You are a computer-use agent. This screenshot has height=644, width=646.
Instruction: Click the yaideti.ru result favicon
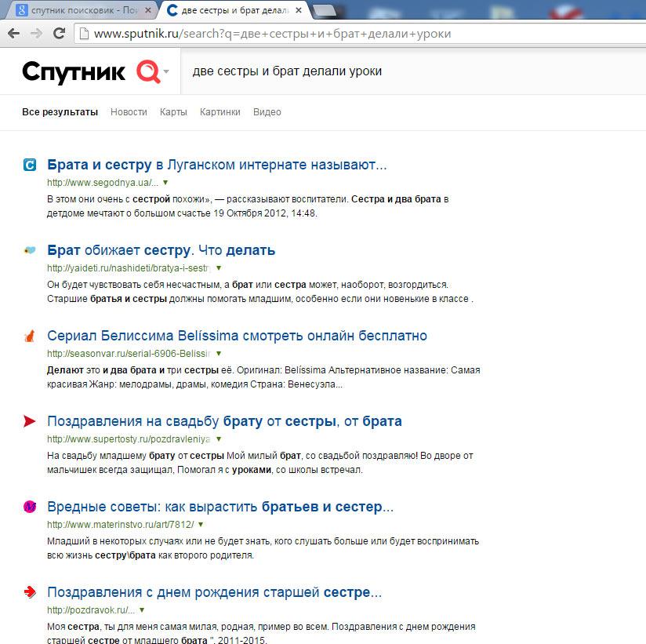click(30, 250)
